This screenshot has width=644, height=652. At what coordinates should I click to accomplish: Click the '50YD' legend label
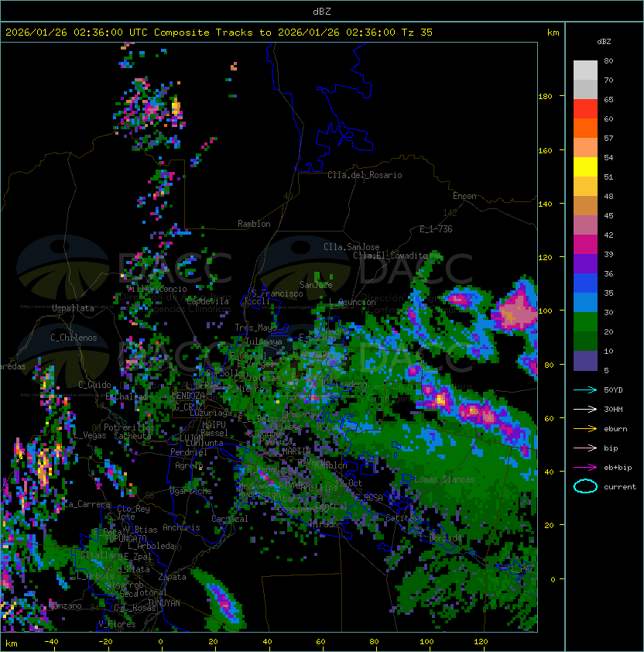pyautogui.click(x=613, y=390)
